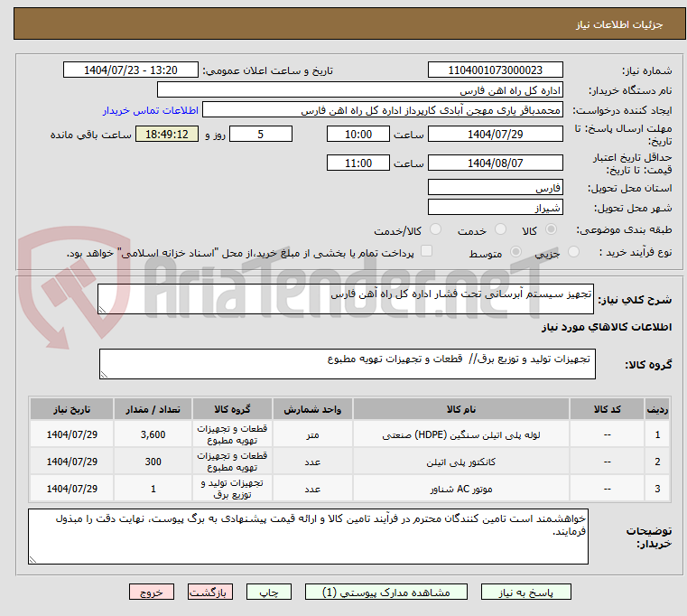Viewport: 687px width, 616px height.
Task: Select the 'خدمت' radio button
Action: 500,229
